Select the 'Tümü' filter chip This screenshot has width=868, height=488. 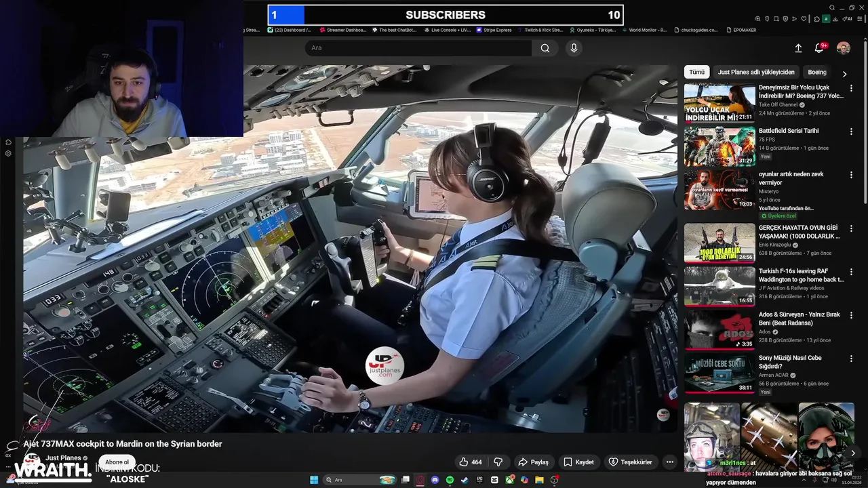696,72
